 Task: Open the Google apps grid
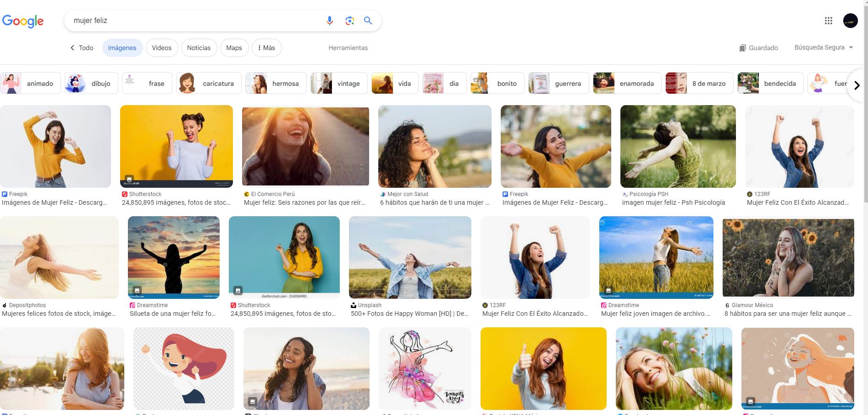click(x=828, y=21)
